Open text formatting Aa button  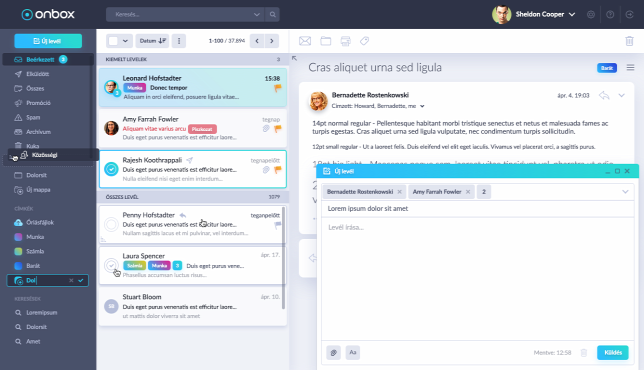353,352
